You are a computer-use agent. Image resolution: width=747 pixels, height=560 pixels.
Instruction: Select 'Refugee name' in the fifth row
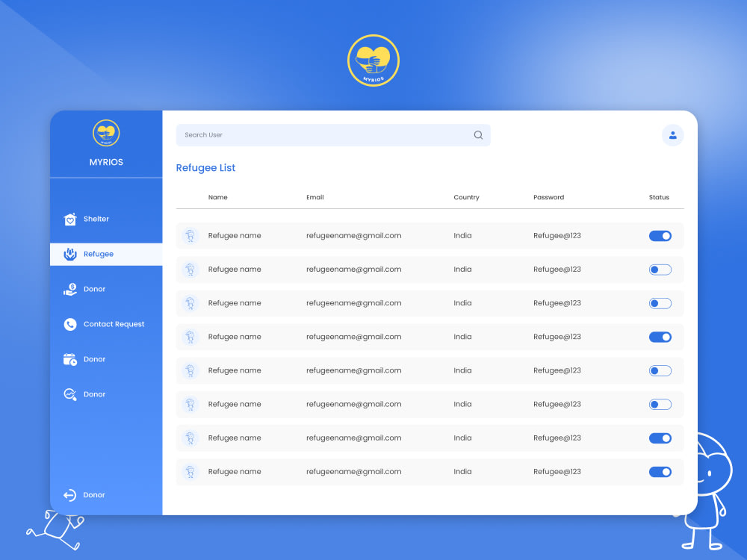pos(235,370)
